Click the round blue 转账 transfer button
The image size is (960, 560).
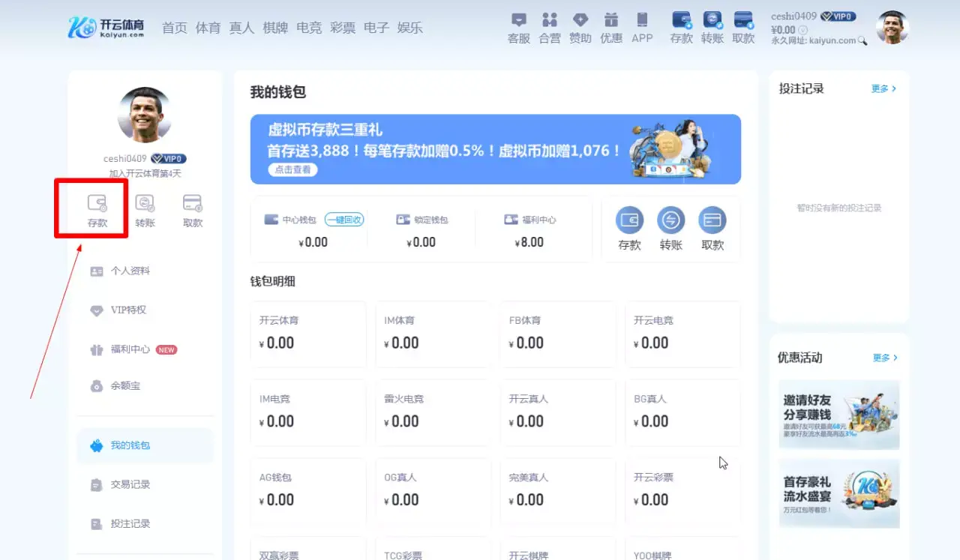pyautogui.click(x=671, y=220)
